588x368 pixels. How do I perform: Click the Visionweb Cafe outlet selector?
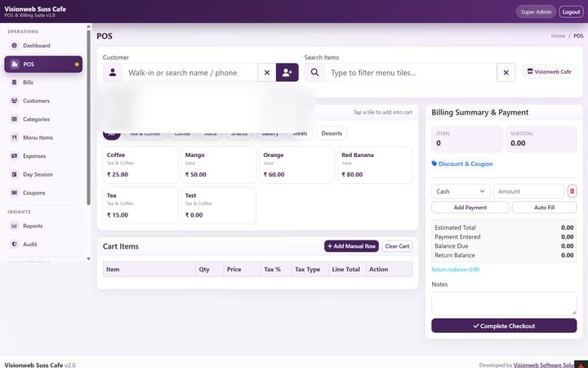click(550, 71)
